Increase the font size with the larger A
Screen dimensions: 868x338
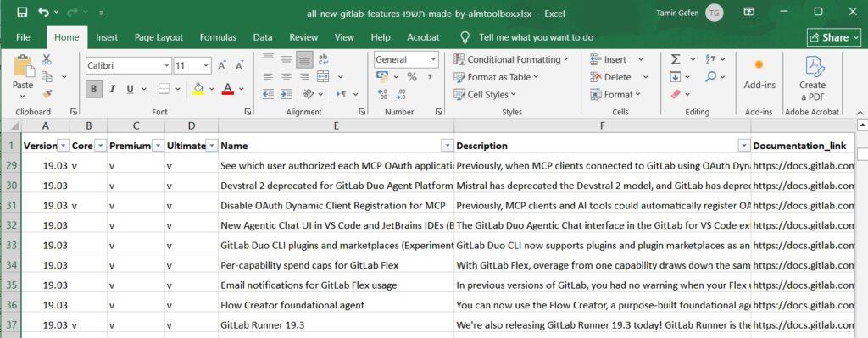coord(222,65)
